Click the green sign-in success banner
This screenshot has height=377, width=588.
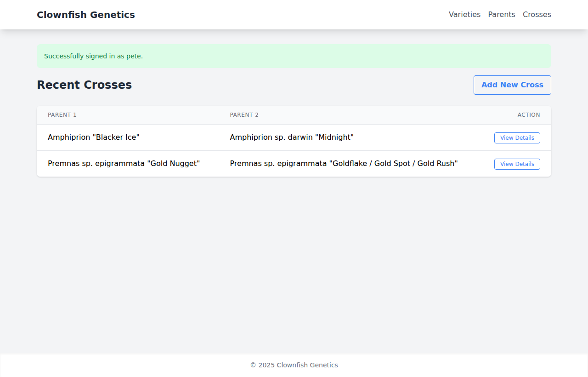(294, 56)
